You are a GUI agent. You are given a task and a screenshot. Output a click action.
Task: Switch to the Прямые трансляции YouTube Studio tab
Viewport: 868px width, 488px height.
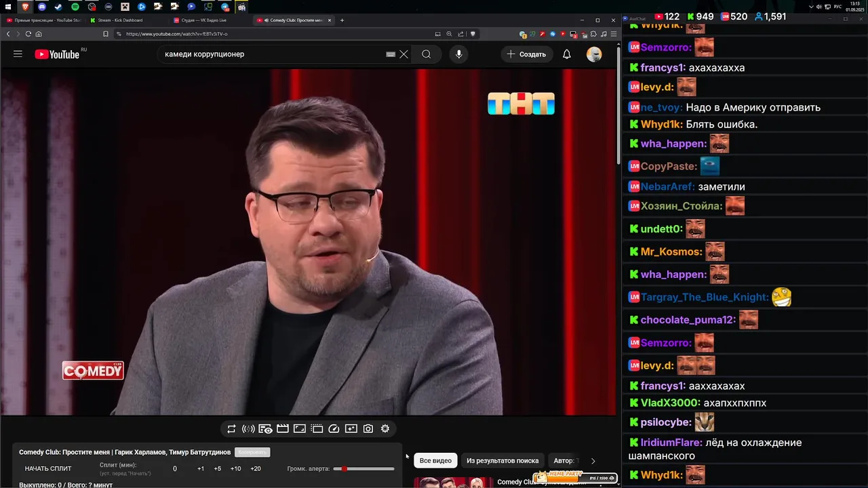pos(43,20)
